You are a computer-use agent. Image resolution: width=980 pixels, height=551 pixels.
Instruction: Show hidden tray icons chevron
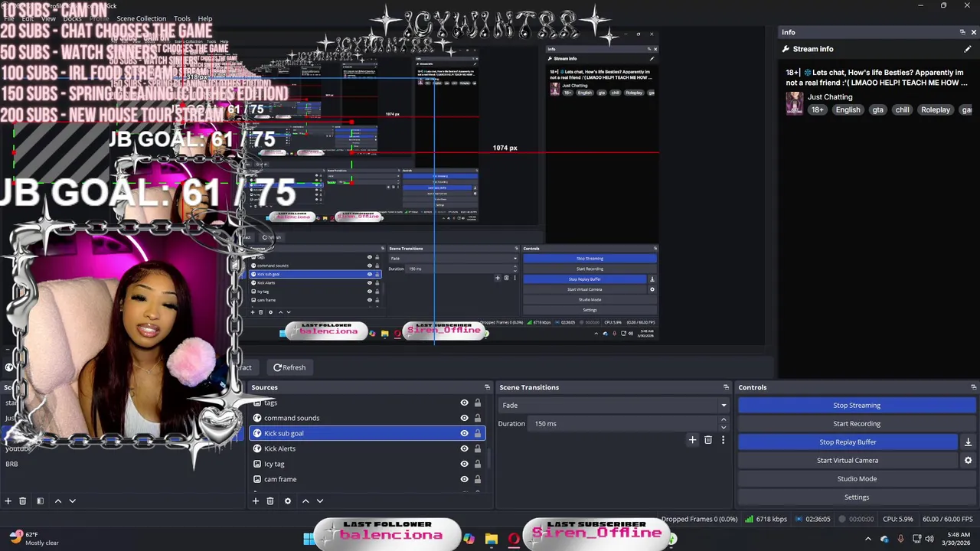[868, 539]
